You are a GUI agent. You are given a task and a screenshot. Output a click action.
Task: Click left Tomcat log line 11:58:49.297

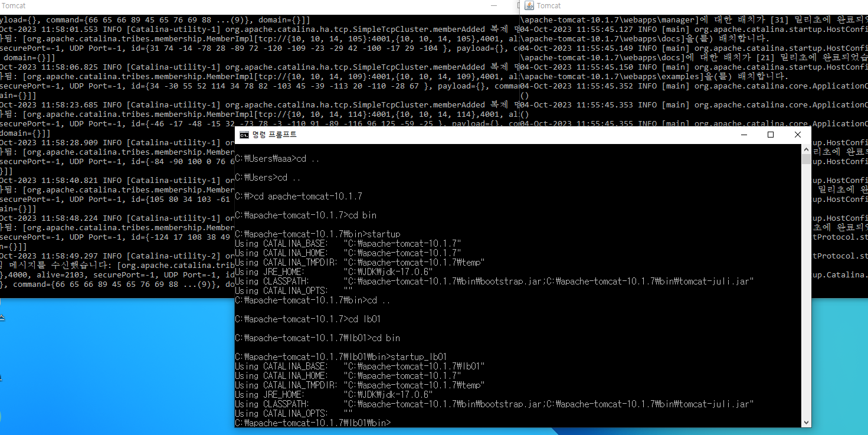pos(117,256)
